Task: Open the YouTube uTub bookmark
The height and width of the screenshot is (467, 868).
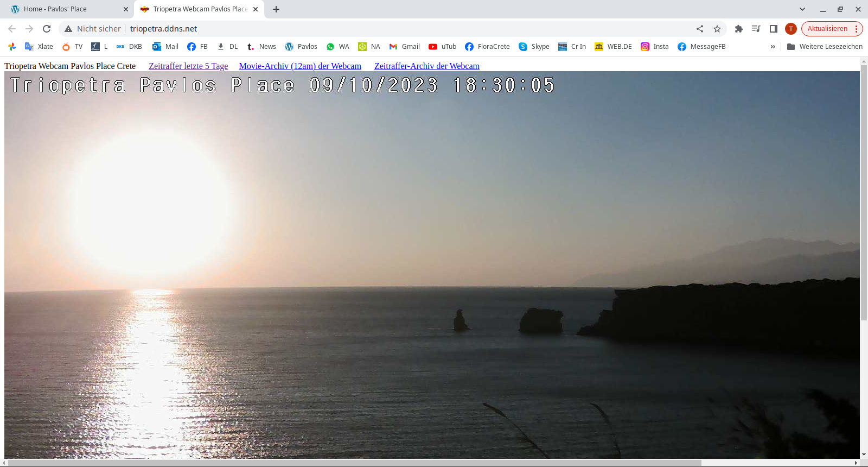Action: point(442,47)
